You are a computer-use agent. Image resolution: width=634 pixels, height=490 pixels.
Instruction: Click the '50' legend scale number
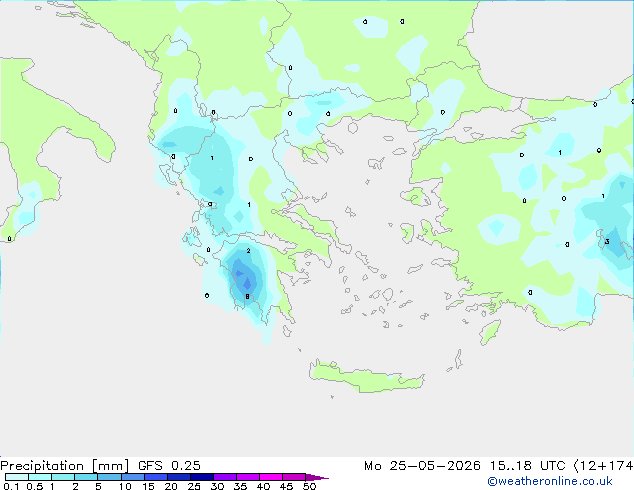click(309, 486)
